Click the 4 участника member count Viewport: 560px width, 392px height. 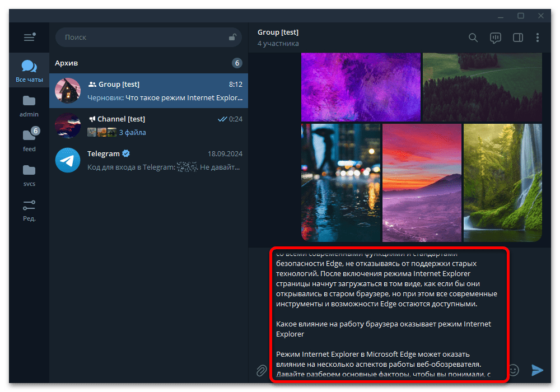tap(278, 44)
